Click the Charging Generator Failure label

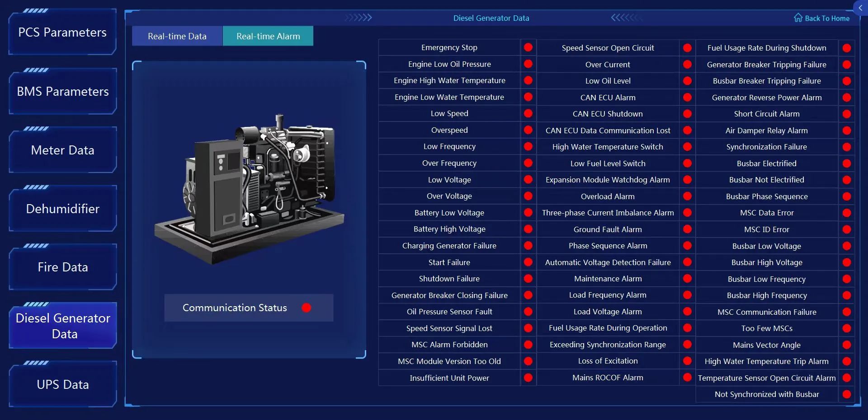pyautogui.click(x=449, y=246)
